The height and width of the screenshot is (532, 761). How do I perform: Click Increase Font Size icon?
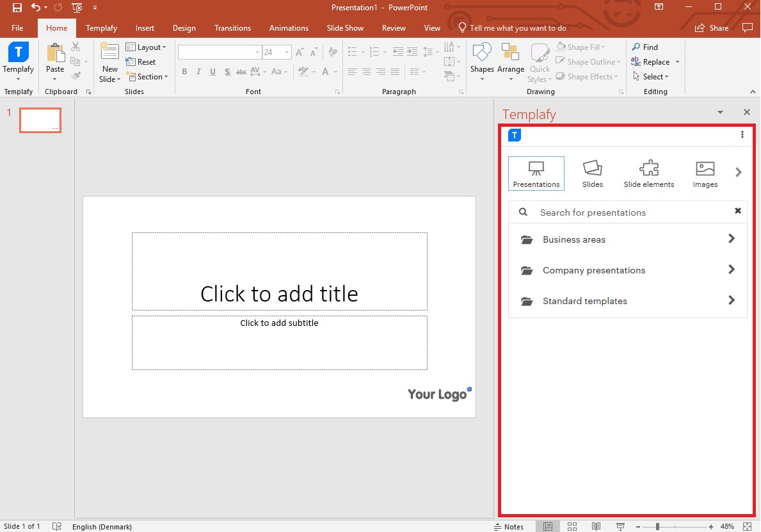(x=300, y=52)
